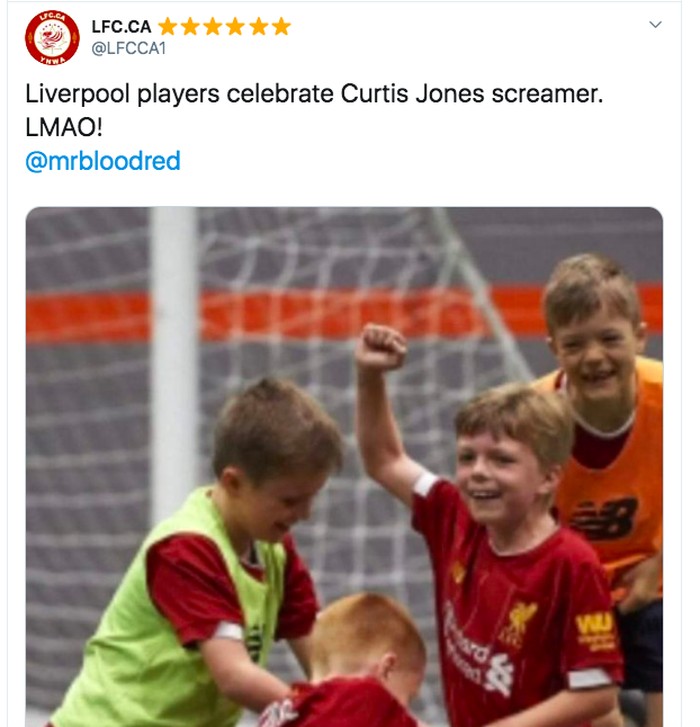Click the first gold star emoji
The width and height of the screenshot is (700, 727).
(167, 26)
